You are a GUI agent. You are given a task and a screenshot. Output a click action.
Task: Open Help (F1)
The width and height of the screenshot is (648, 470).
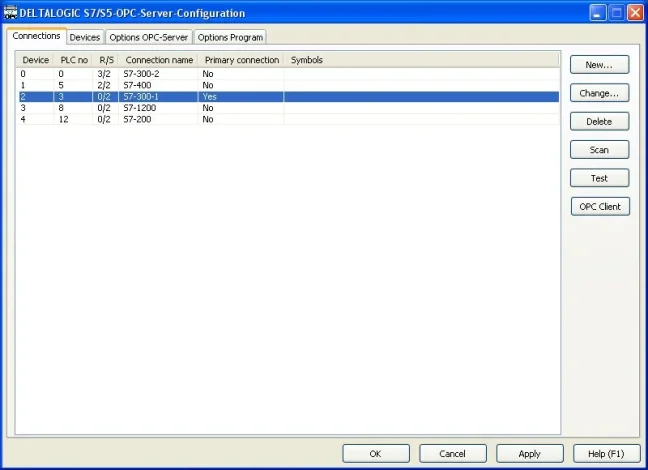click(x=606, y=453)
